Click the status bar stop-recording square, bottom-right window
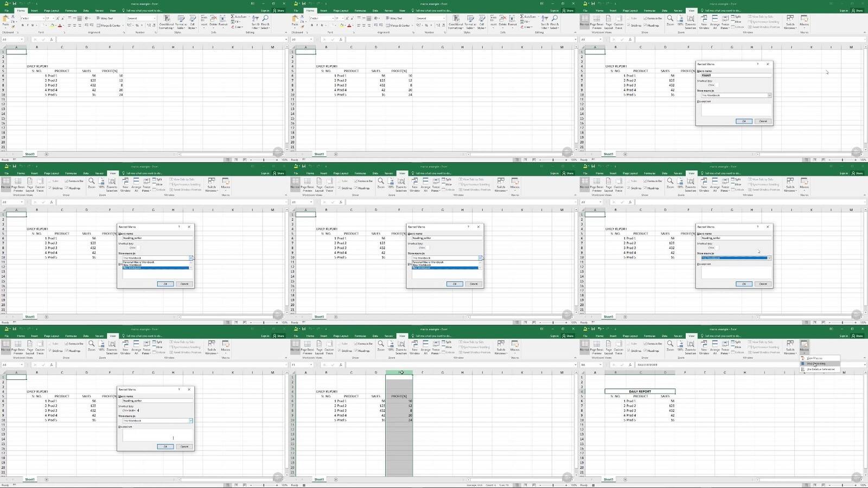 [593, 485]
